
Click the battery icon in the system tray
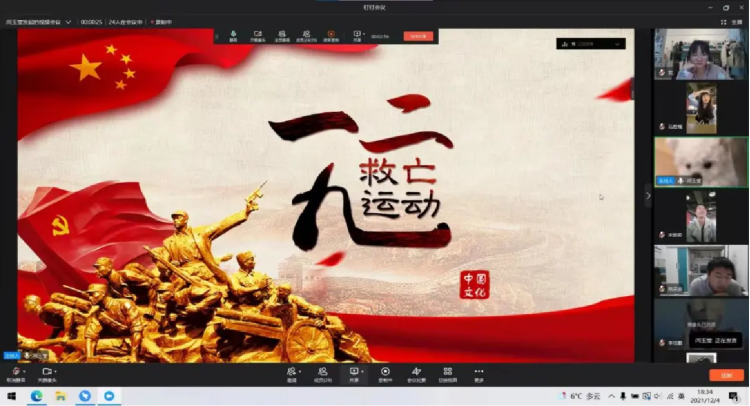[x=635, y=396]
